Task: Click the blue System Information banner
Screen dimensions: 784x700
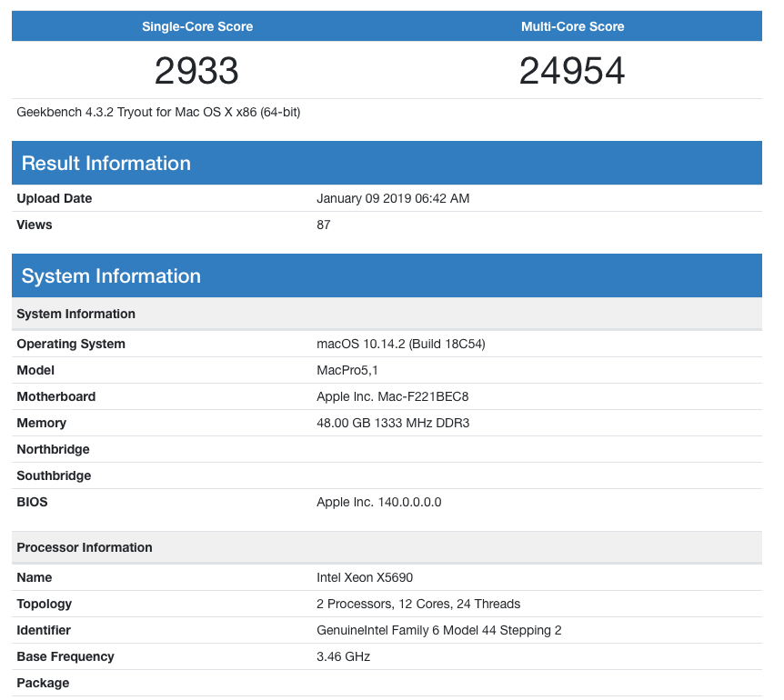Action: point(387,275)
